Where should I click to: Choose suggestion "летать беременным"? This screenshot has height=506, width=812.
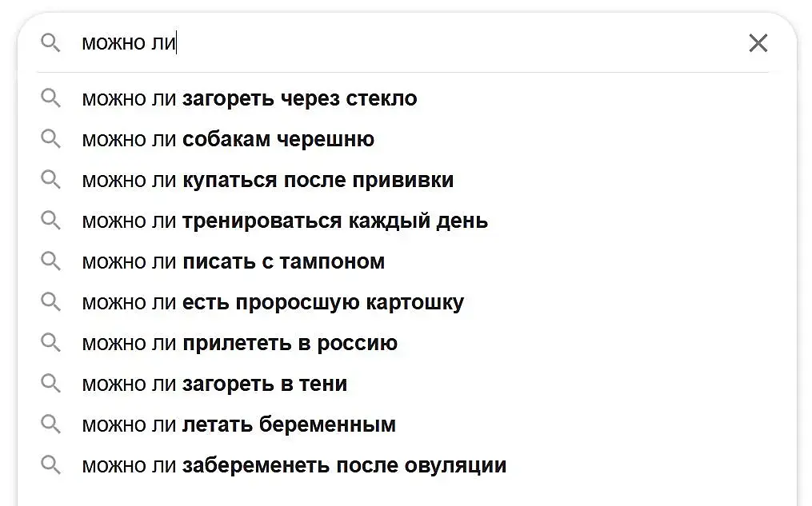click(x=239, y=424)
